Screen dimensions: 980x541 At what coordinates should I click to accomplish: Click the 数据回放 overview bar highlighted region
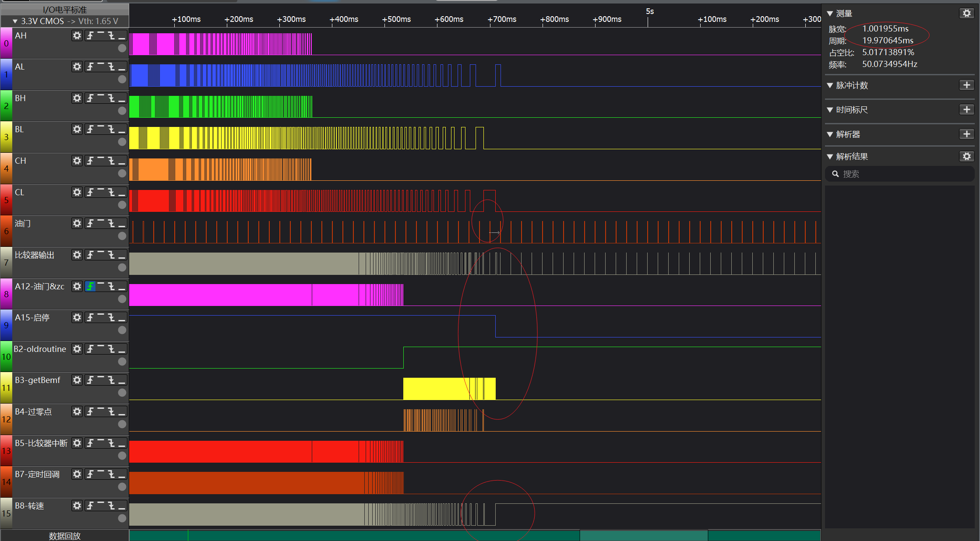pyautogui.click(x=643, y=535)
